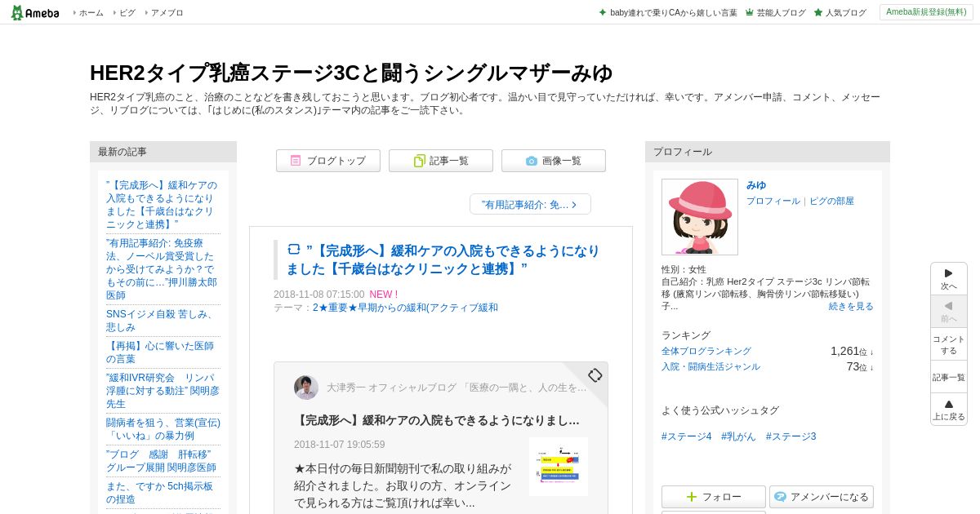Click the blog title HER2タイプ乳癌ステージ3C
This screenshot has height=514, width=980.
(x=351, y=73)
